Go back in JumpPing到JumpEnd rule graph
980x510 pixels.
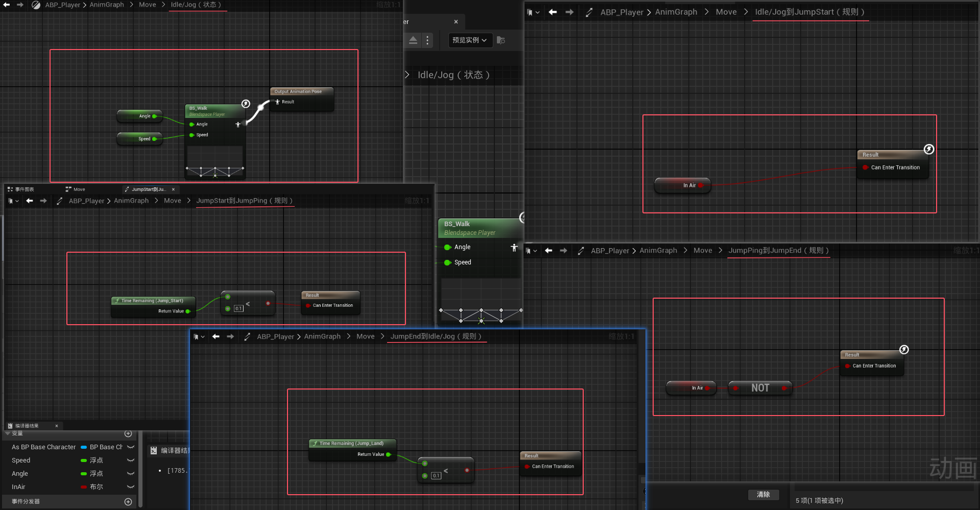pos(548,251)
